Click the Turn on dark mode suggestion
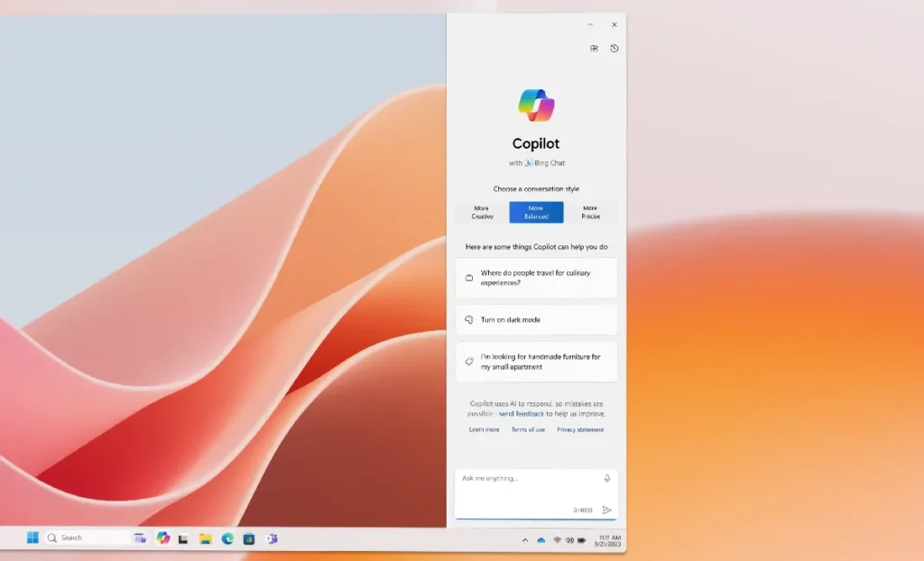924x561 pixels. [x=536, y=319]
